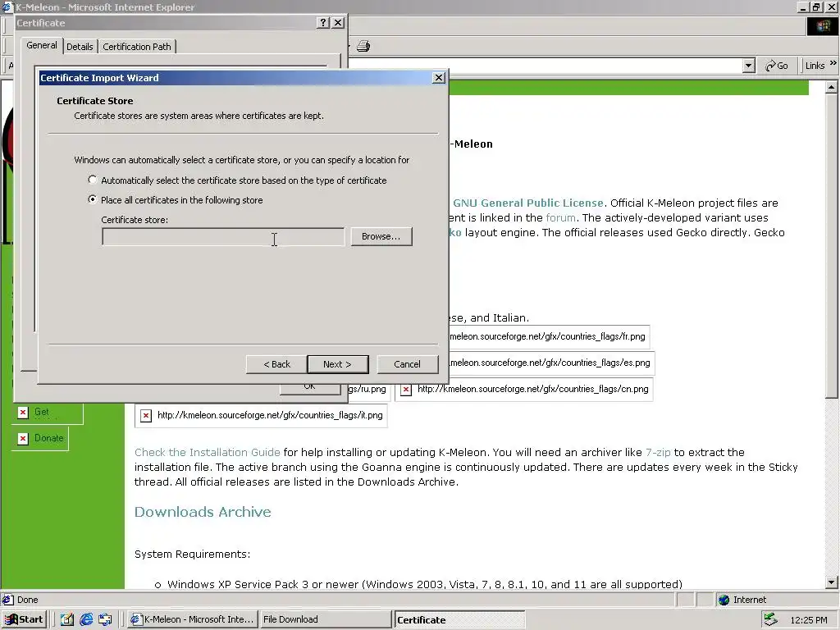Screen dimensions: 840x630
Task: Switch to the General tab in Certificate window
Action: click(42, 46)
